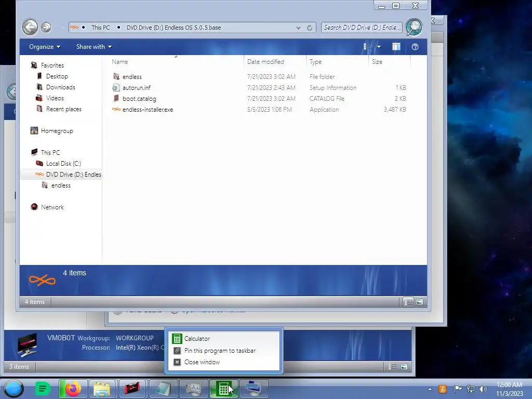Open the performance monitor taskbar icon

coord(193,389)
